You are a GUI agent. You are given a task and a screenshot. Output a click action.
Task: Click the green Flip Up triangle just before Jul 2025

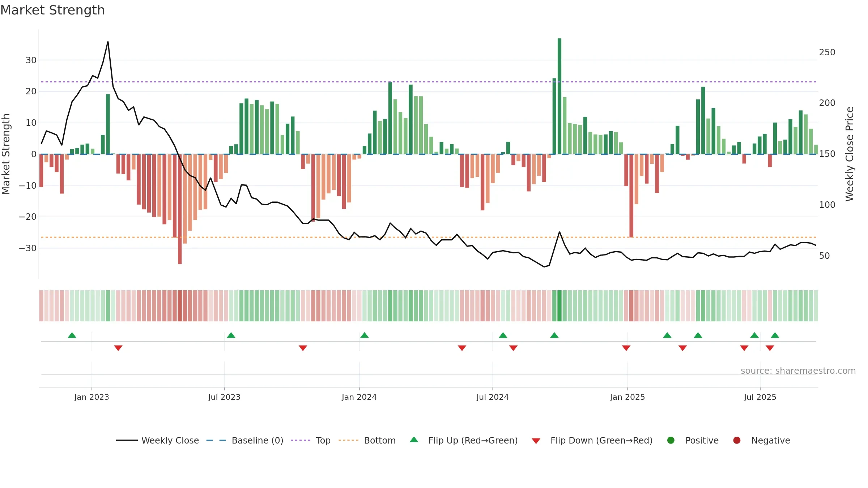tap(754, 335)
